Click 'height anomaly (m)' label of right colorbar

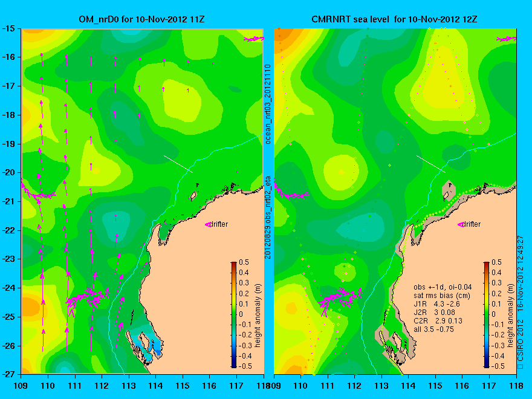[x=511, y=316]
